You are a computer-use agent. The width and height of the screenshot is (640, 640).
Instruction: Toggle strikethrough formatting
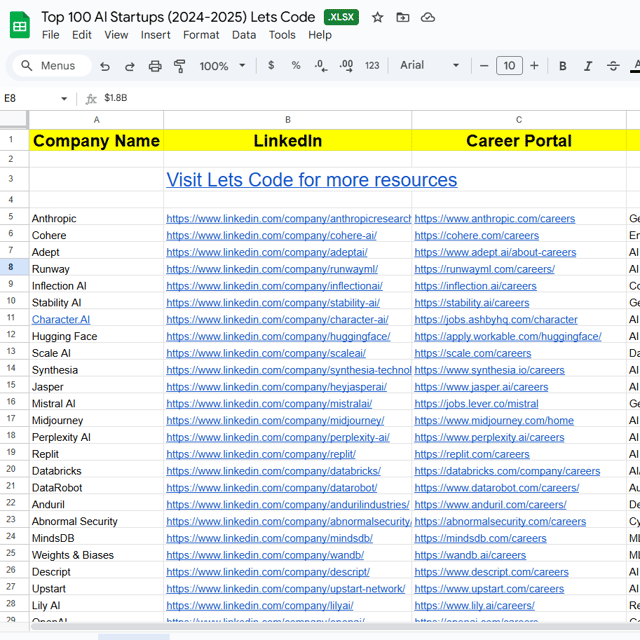(613, 66)
